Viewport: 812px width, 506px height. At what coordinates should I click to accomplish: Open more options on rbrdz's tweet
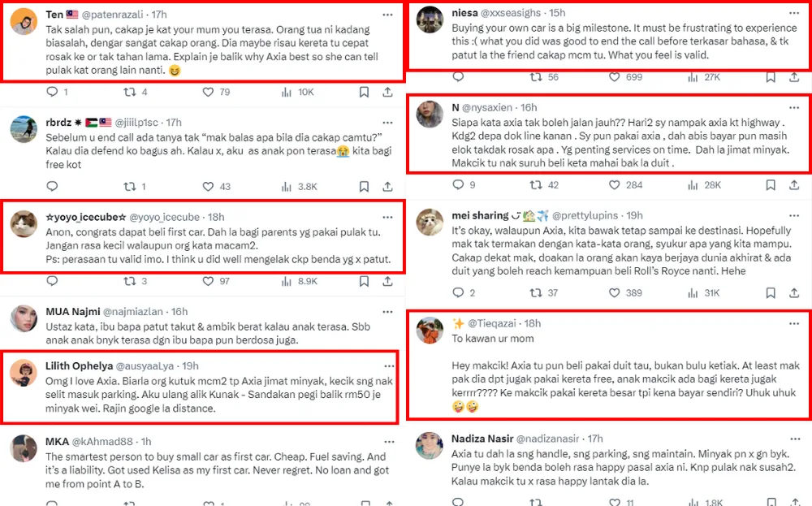[388, 122]
